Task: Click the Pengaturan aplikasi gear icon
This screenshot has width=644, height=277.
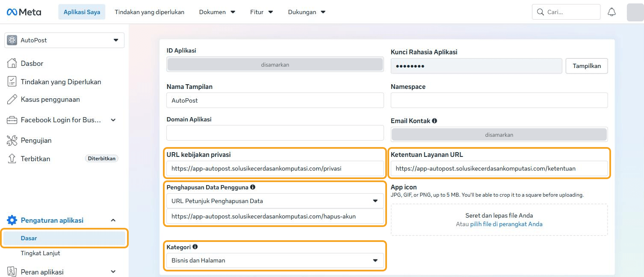Action: [12, 221]
